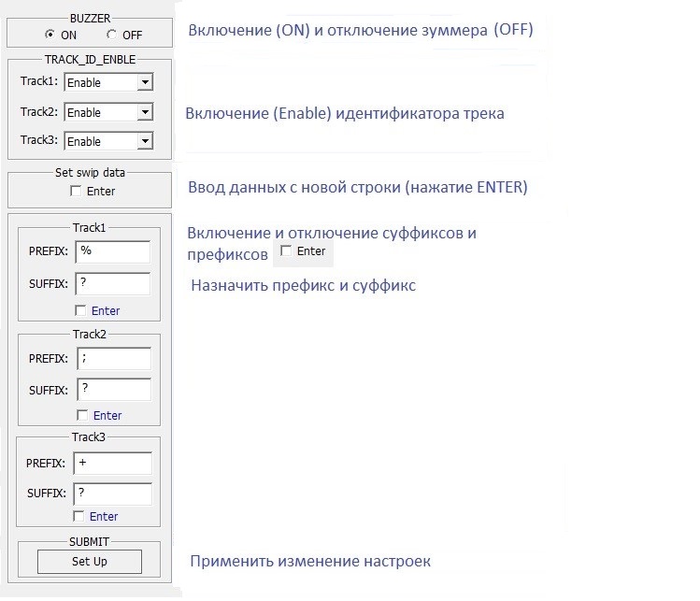Select the BUZZER ON radio button
The height and width of the screenshot is (601, 700).
click(50, 35)
